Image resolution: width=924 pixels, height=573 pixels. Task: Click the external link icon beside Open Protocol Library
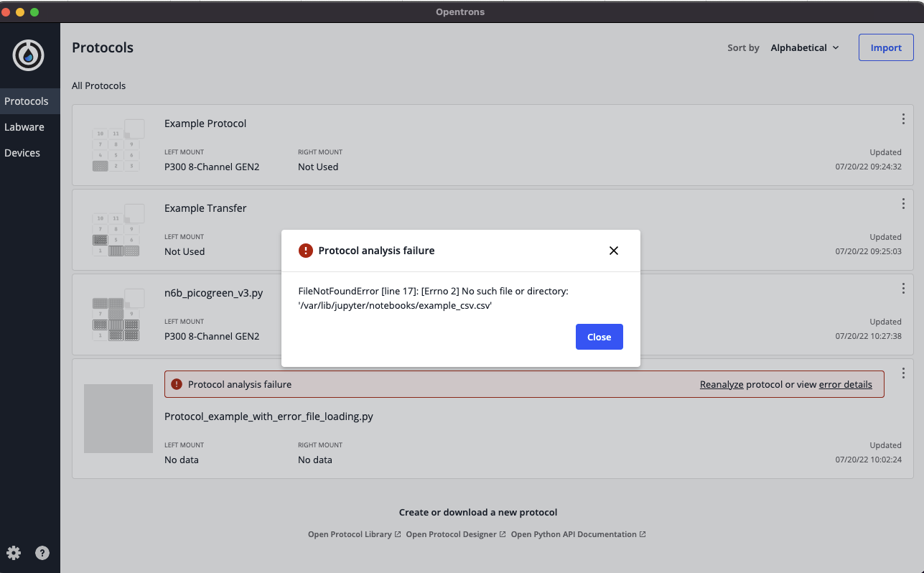pyautogui.click(x=397, y=534)
